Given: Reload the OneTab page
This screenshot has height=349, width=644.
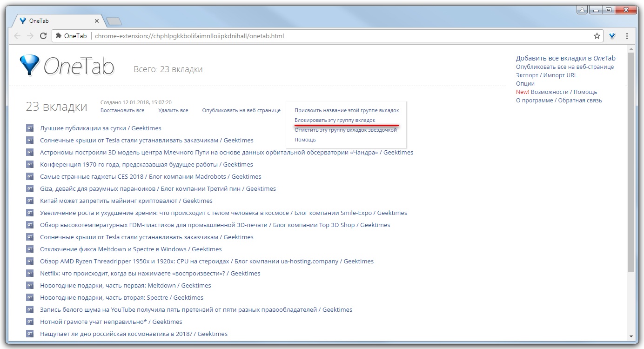Looking at the screenshot, I should click(x=43, y=36).
